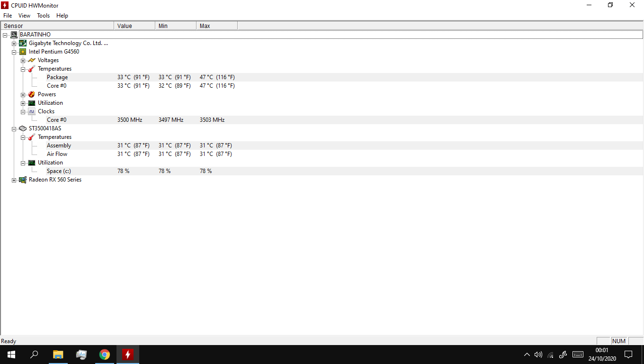Click the ST3500418AS hard drive icon

click(23, 128)
